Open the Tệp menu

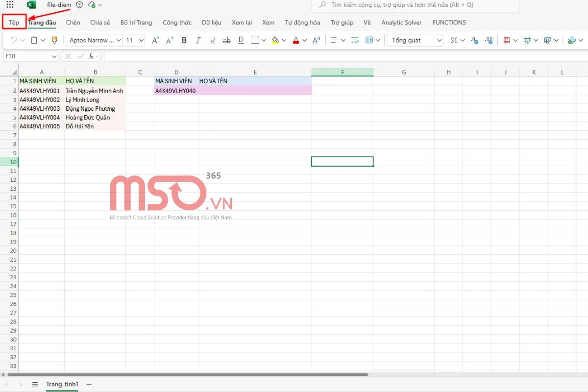(14, 23)
